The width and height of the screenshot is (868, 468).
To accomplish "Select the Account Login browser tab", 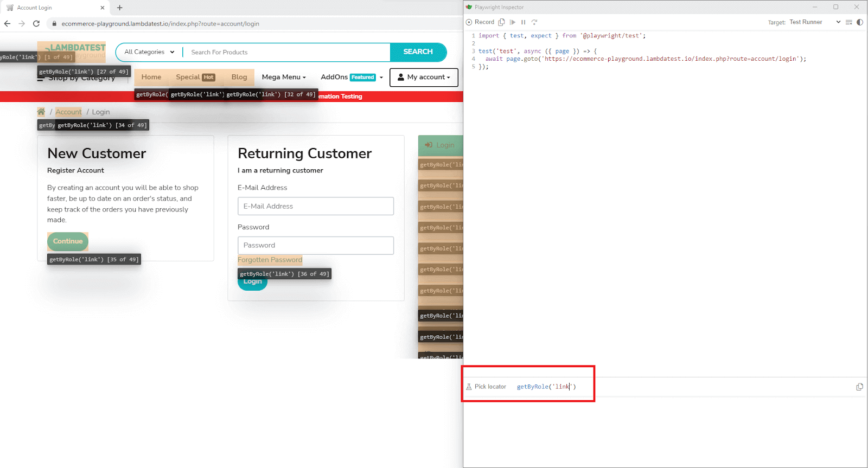I will [x=54, y=8].
